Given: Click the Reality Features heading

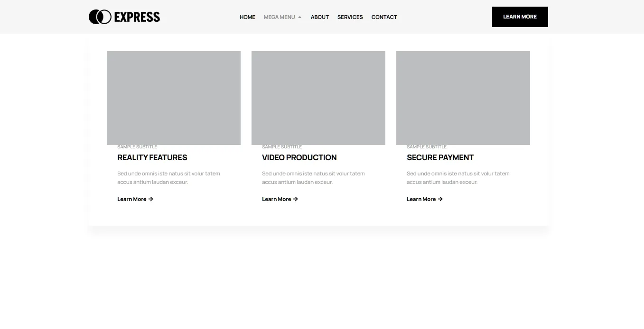Looking at the screenshot, I should click(x=152, y=157).
